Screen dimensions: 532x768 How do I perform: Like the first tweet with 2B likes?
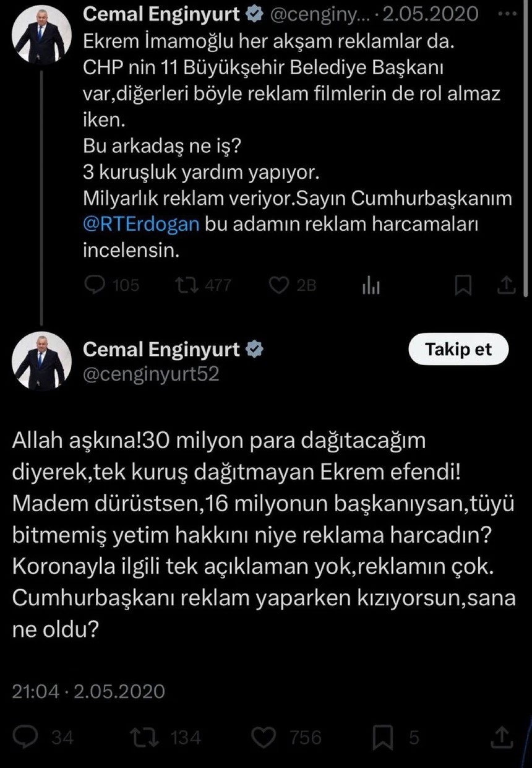(280, 285)
